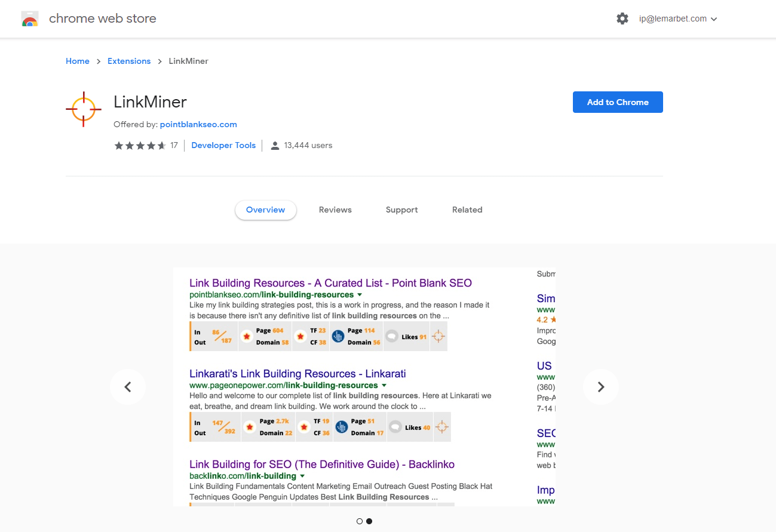This screenshot has width=776, height=532.
Task: Click the star rating icons
Action: (x=140, y=145)
